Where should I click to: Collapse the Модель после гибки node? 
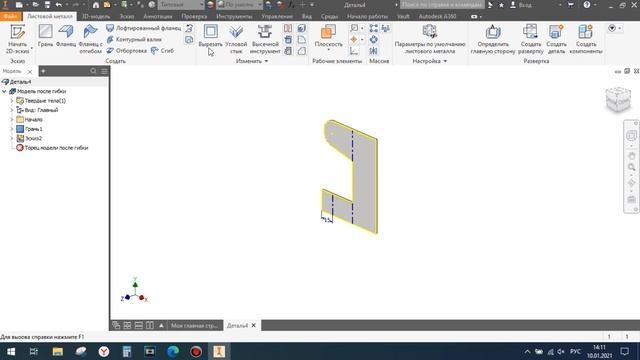coord(4,91)
